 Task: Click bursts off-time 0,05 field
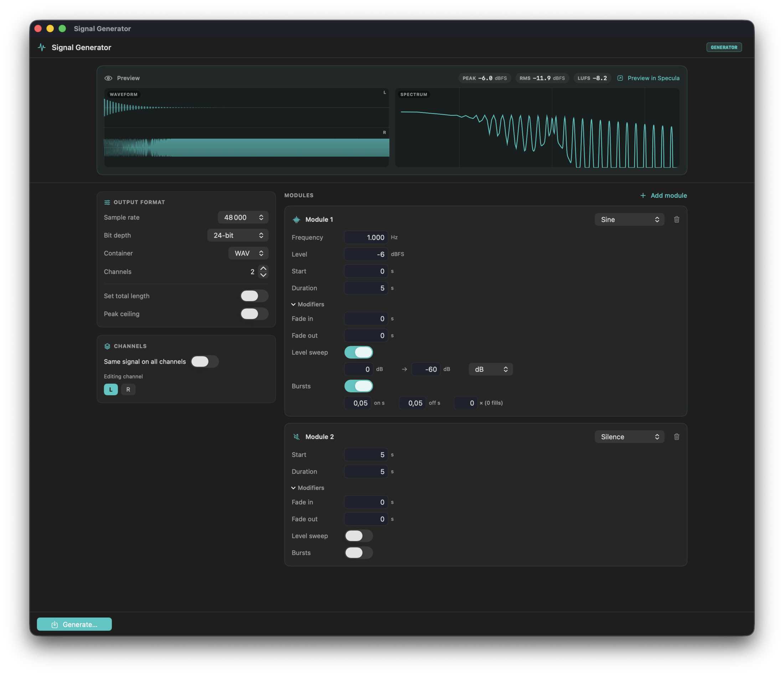(x=412, y=403)
